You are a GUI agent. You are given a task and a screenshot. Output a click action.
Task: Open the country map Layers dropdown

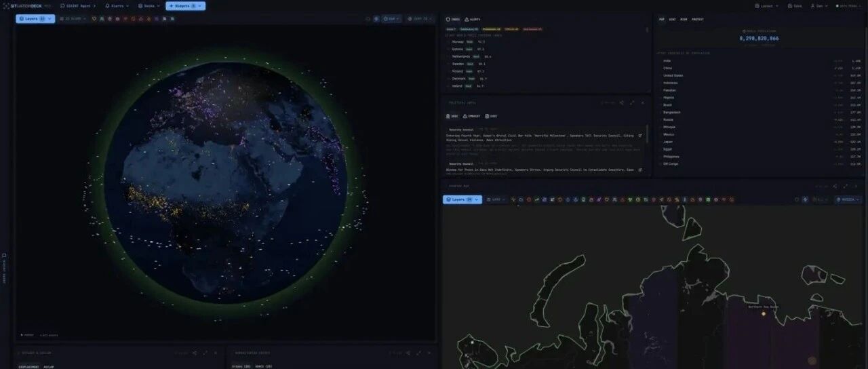[462, 199]
